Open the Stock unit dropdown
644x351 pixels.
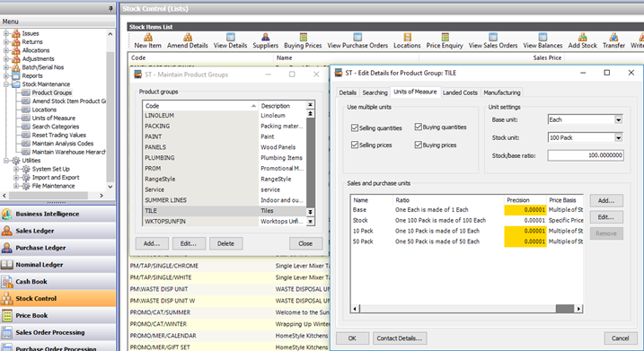pos(618,137)
